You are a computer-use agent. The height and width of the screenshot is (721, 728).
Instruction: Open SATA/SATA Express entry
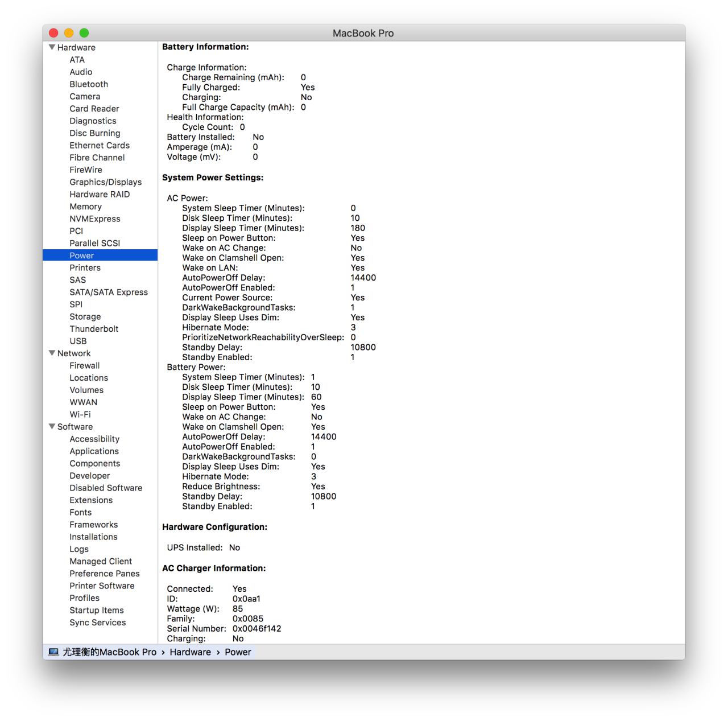(109, 292)
